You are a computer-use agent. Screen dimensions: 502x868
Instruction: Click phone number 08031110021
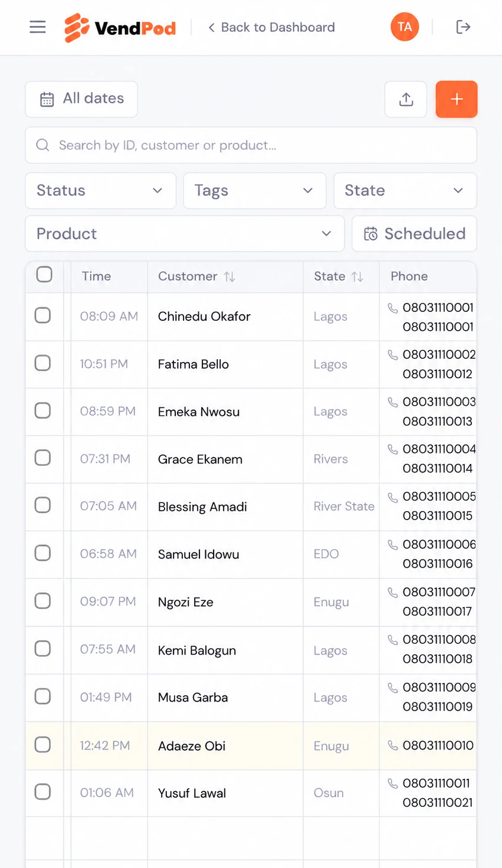[438, 803]
